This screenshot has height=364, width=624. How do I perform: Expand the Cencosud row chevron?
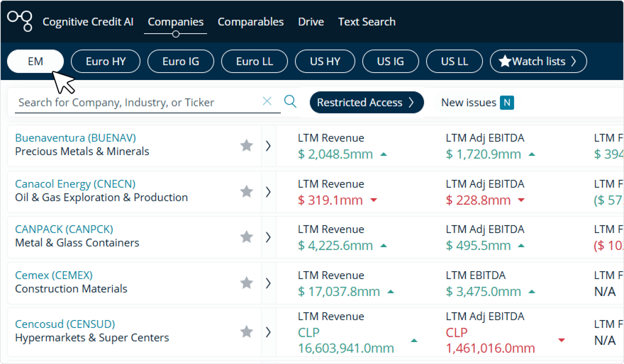click(268, 332)
